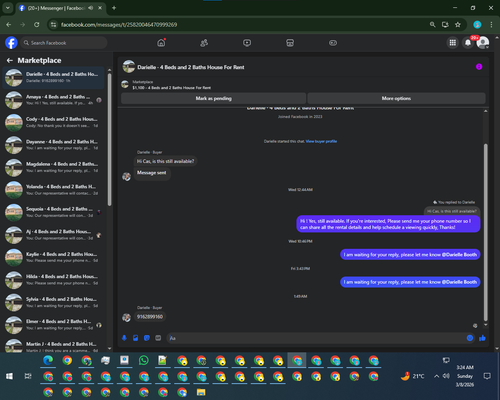Choose a GIF icon in composer
500x400 pixels.
pos(158,338)
